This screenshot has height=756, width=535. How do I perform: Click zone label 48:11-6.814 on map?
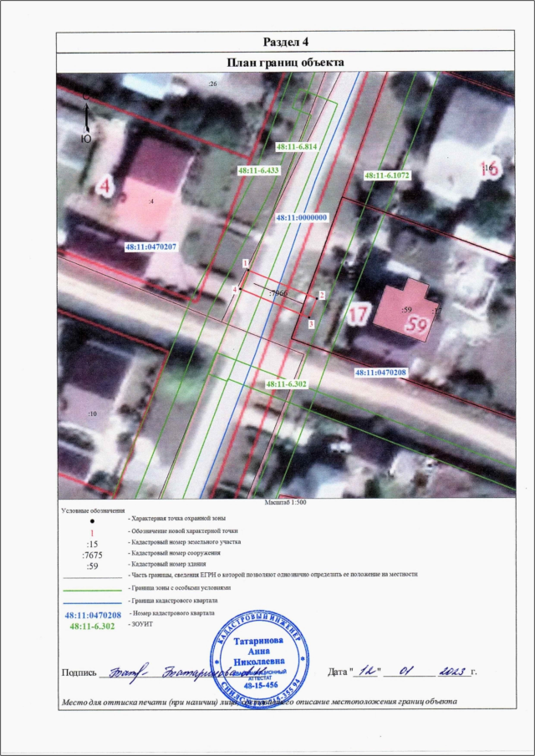[298, 146]
